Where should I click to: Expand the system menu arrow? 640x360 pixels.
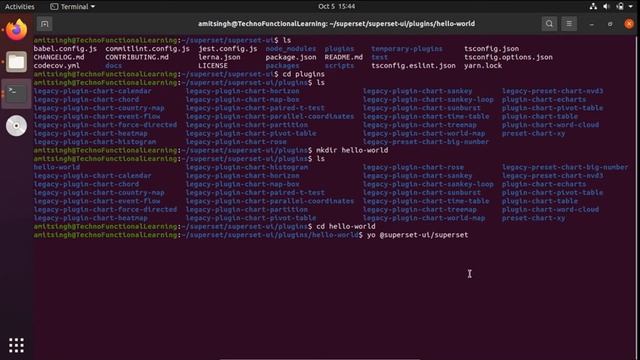[x=631, y=7]
